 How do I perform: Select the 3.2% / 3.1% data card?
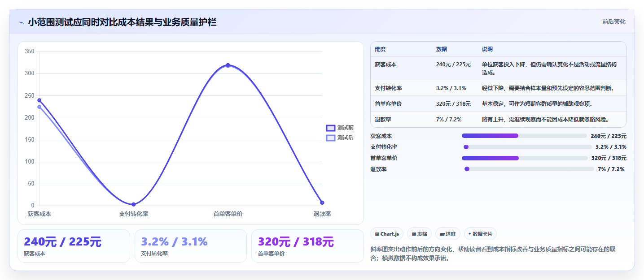point(191,246)
